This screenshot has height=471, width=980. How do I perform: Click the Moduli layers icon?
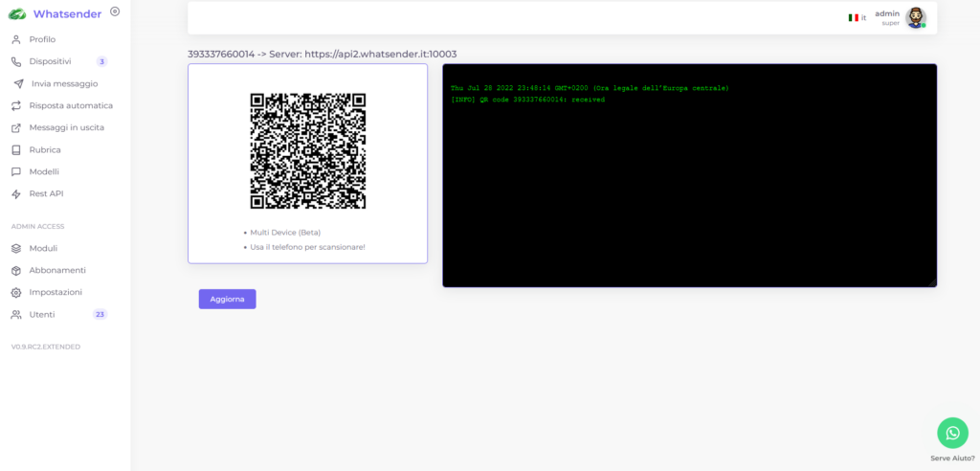(15, 248)
